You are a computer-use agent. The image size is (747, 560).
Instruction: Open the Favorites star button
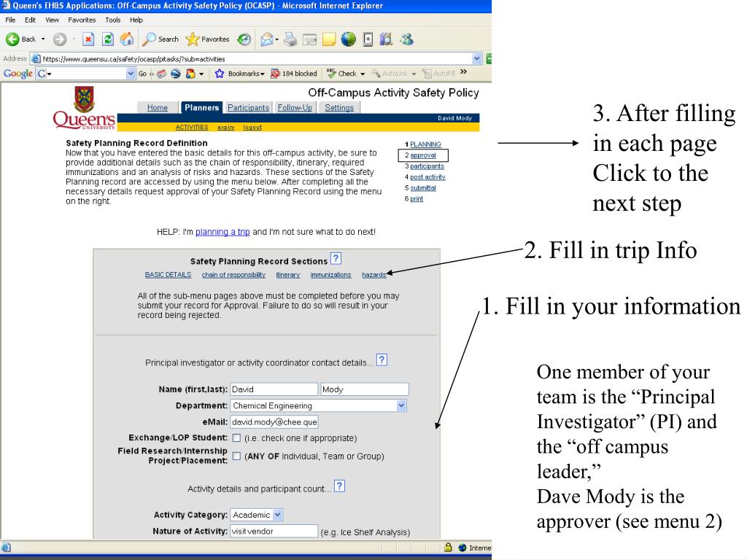(208, 39)
